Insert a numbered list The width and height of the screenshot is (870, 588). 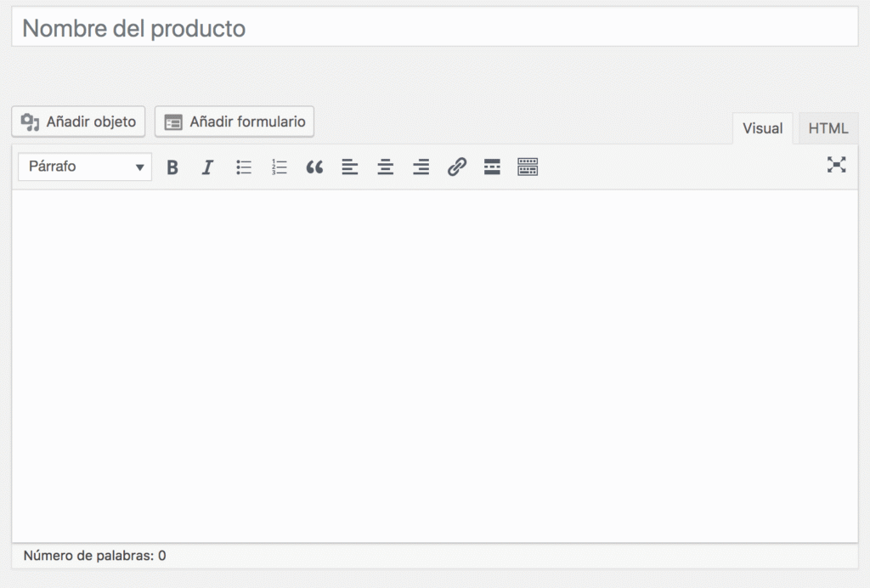279,167
